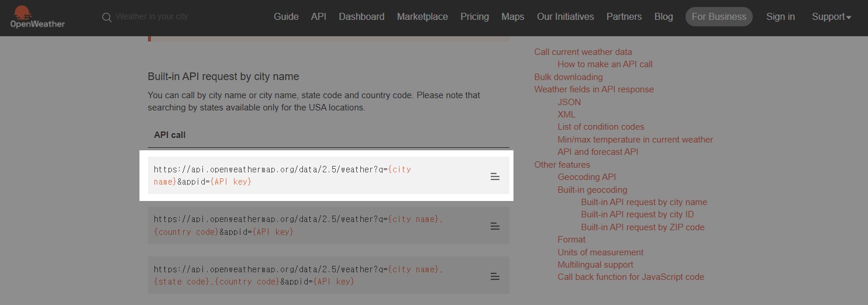Open Marketplace in top navigation
This screenshot has height=305, width=868.
click(422, 16)
